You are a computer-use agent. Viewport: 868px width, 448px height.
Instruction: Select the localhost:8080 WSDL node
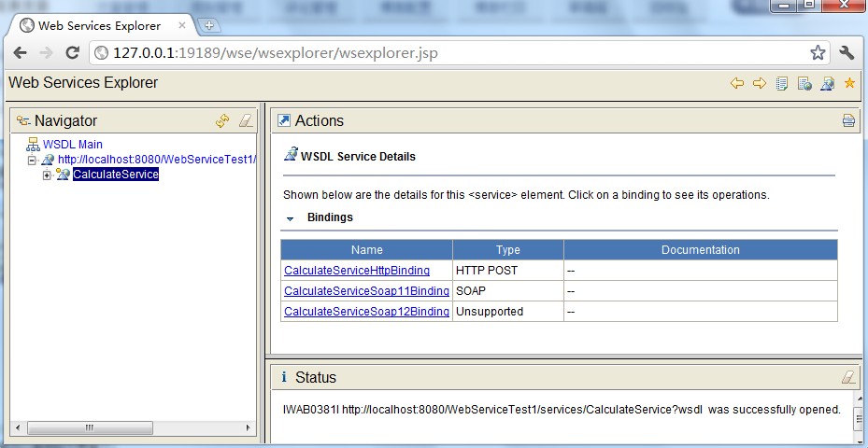156,160
